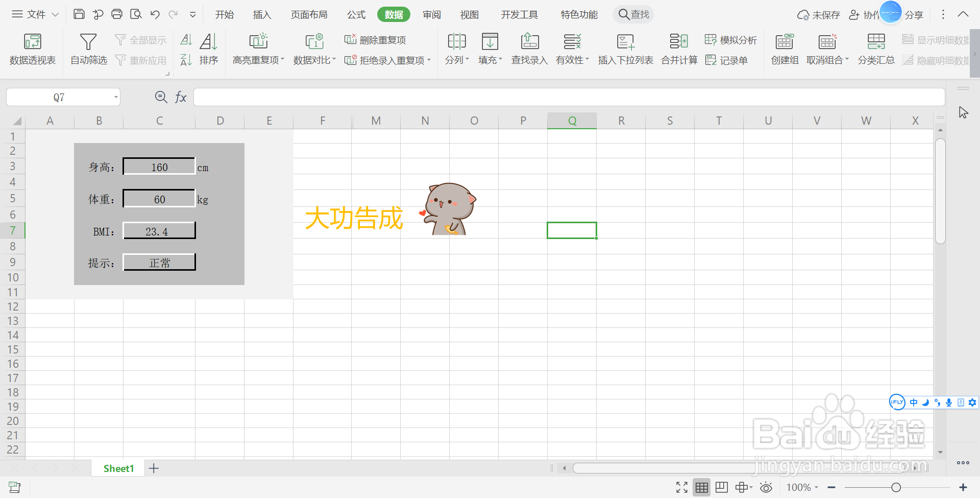Open the 视图 tab
The height and width of the screenshot is (498, 980).
pos(470,14)
